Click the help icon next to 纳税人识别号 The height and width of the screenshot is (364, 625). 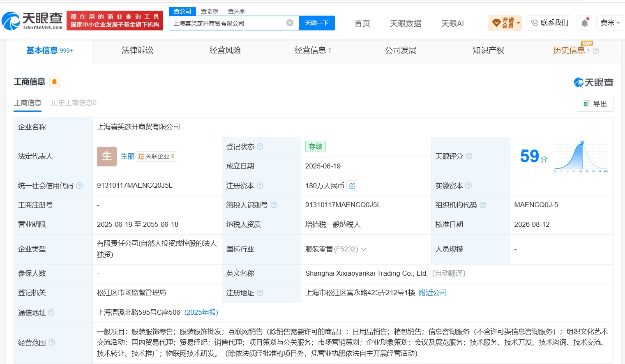[x=274, y=205]
